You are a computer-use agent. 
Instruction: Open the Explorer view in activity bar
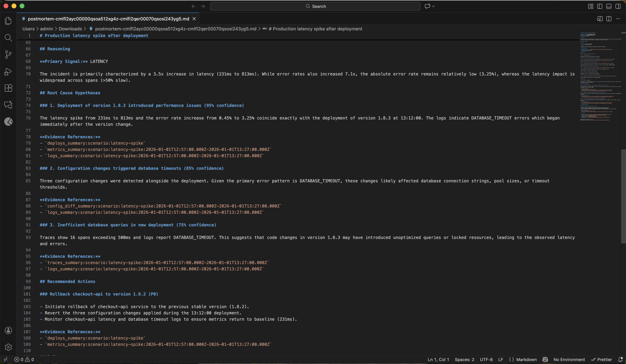8,21
